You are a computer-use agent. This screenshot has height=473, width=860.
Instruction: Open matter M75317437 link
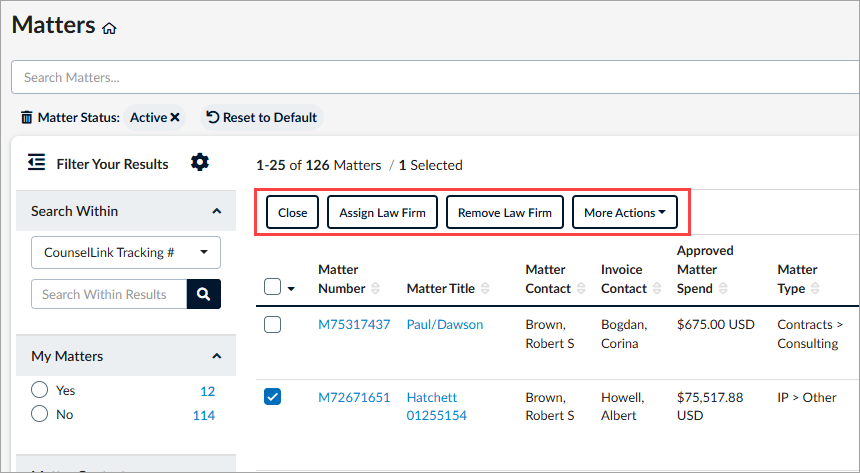(x=354, y=324)
